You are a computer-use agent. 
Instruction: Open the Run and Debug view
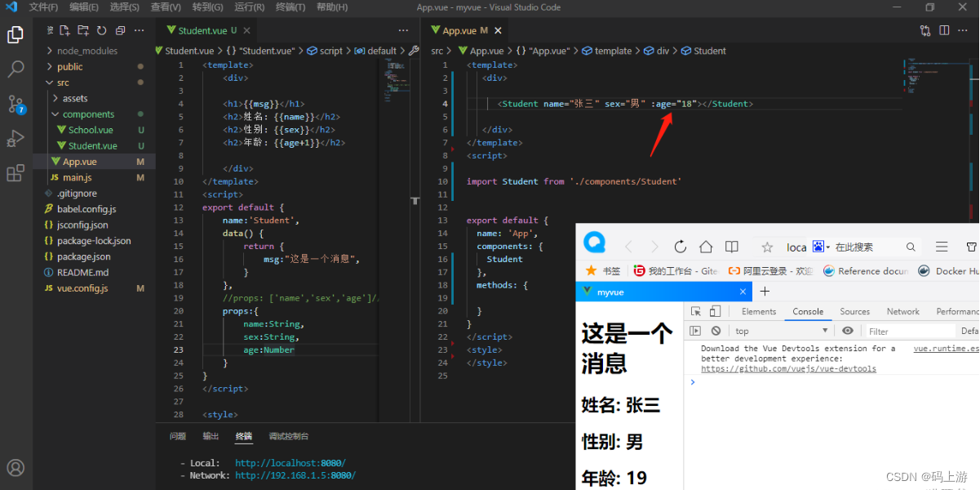pyautogui.click(x=16, y=138)
